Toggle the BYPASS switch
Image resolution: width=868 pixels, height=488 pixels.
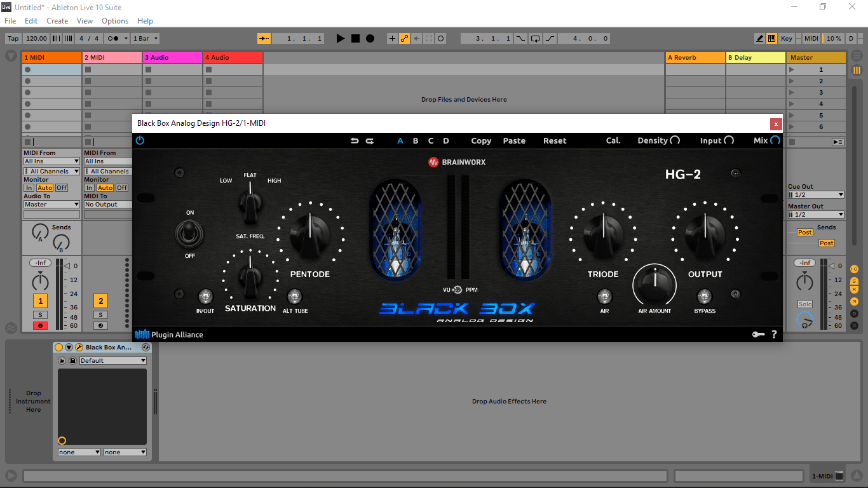point(704,296)
